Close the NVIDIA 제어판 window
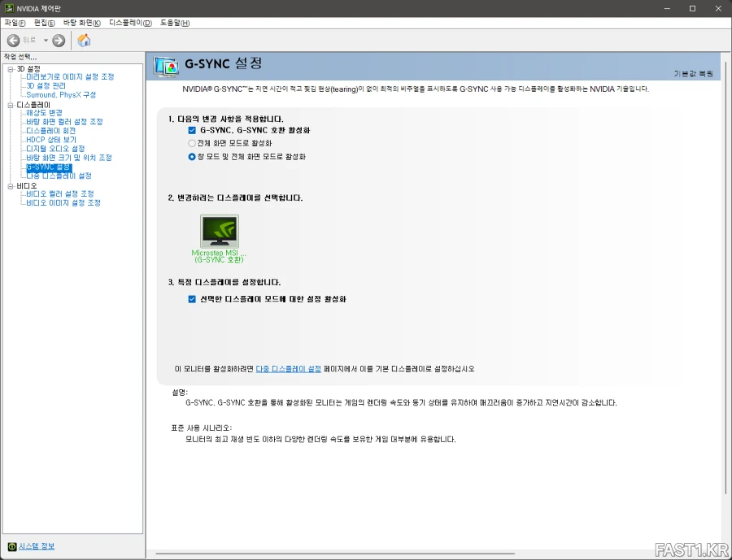This screenshot has height=560, width=732. pos(718,8)
